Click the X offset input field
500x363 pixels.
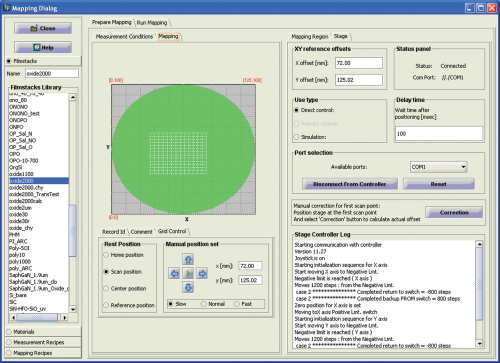coord(359,63)
